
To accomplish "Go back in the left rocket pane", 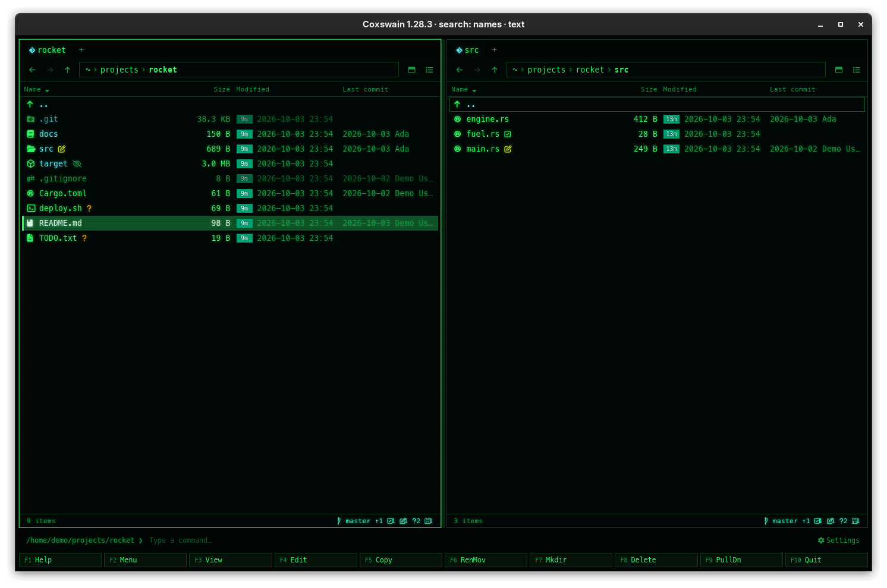I will [32, 70].
